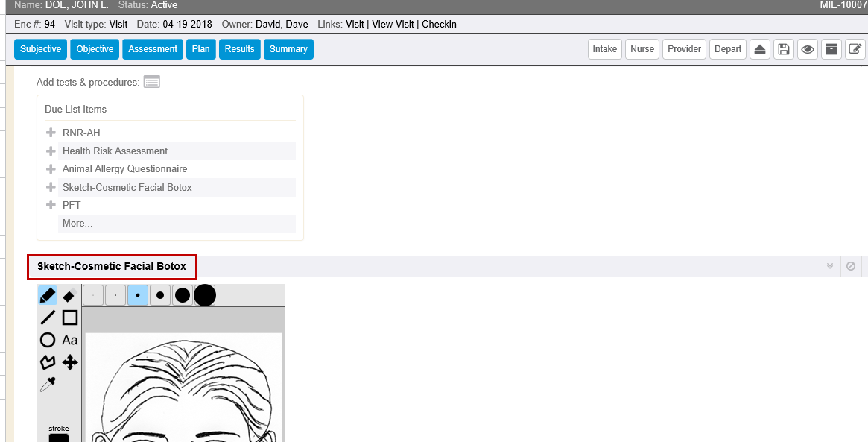Image resolution: width=868 pixels, height=442 pixels.
Task: Choose the straight line tool
Action: 48,318
